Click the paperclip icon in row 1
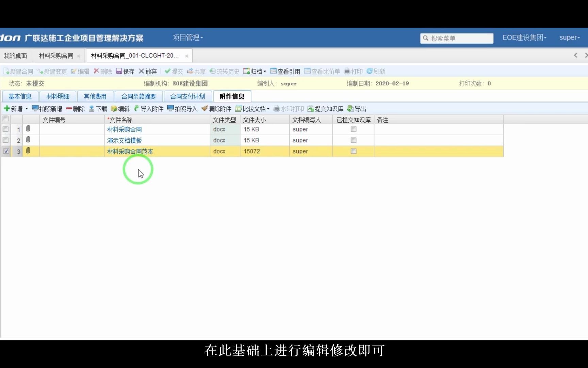Image resolution: width=588 pixels, height=368 pixels. pos(28,128)
